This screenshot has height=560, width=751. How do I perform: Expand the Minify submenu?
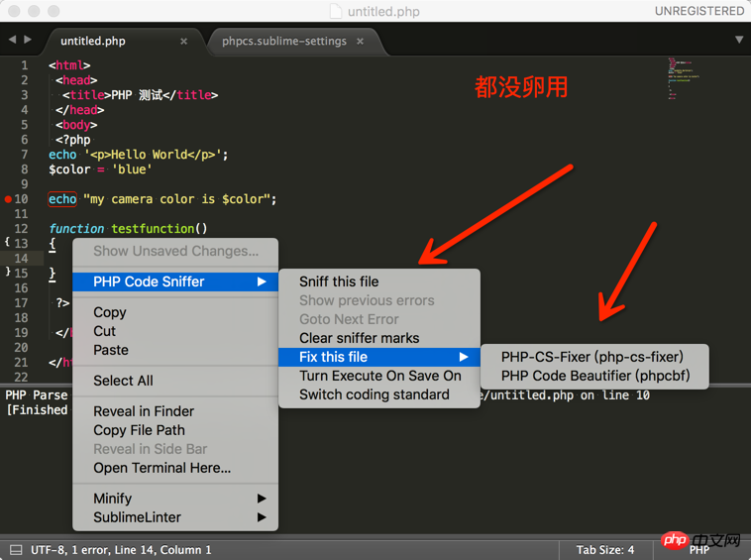coord(175,499)
